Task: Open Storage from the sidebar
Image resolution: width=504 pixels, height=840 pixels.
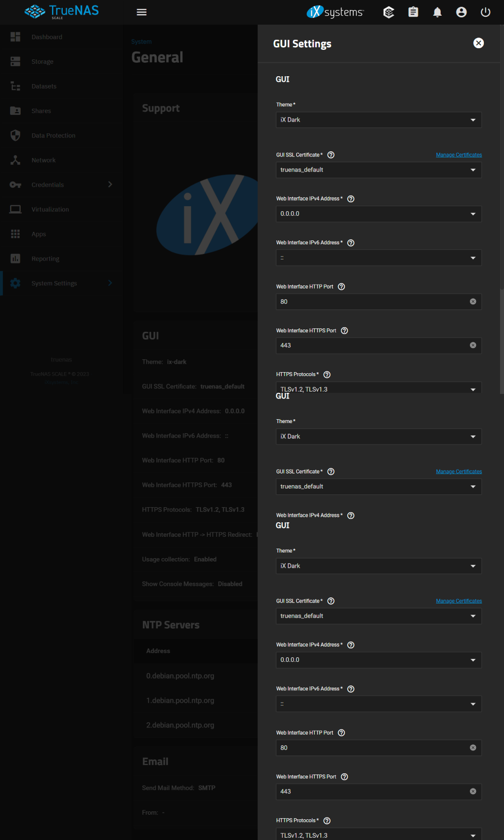Action: tap(42, 62)
